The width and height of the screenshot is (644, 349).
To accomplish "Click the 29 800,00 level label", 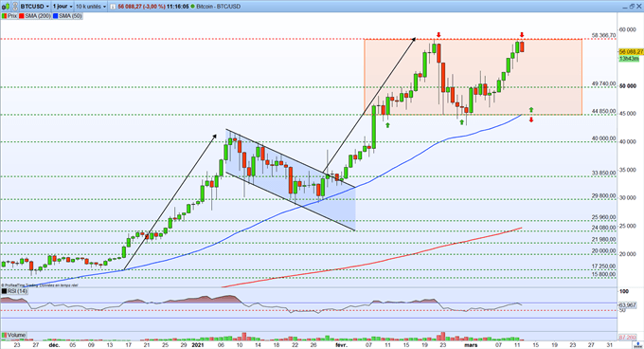I will 604,196.
